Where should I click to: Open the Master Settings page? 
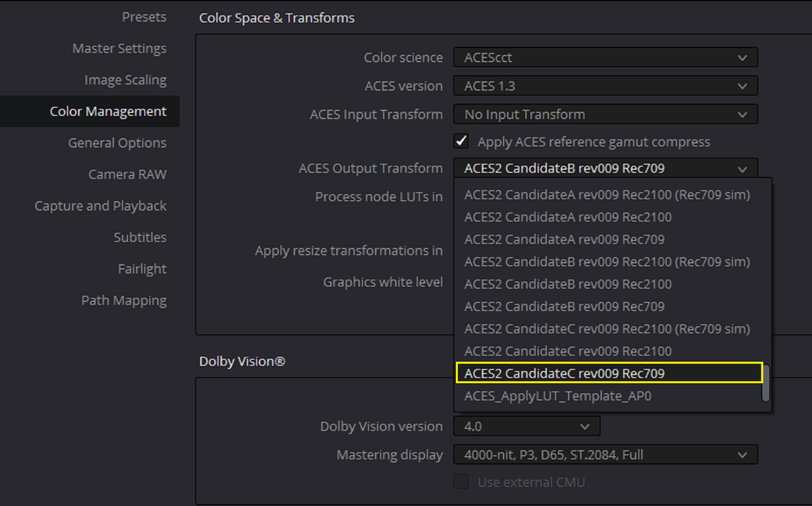click(119, 48)
